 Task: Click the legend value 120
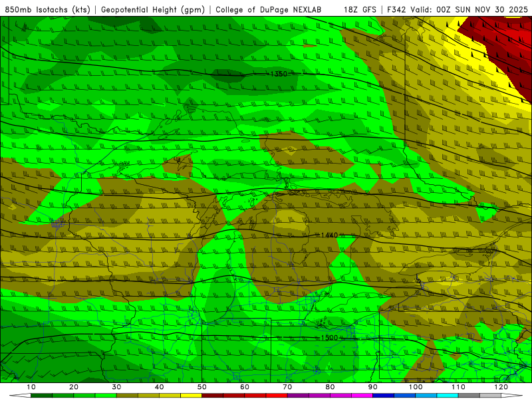coord(501,387)
